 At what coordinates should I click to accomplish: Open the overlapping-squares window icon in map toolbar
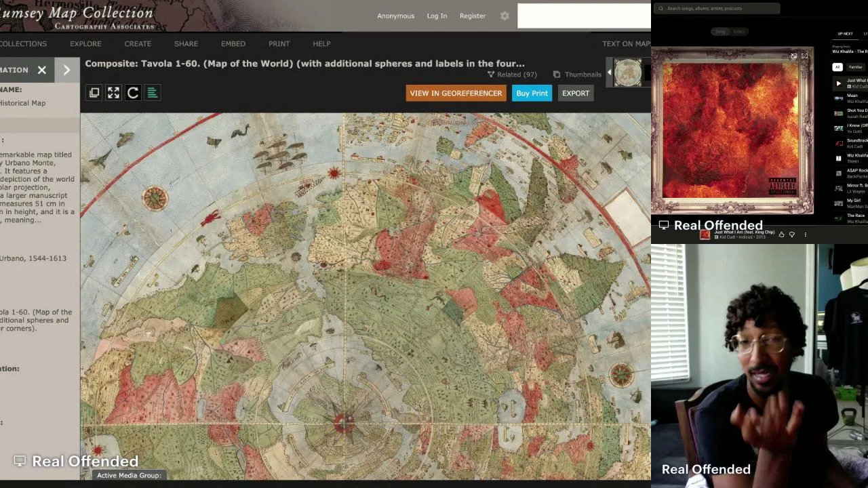[94, 93]
